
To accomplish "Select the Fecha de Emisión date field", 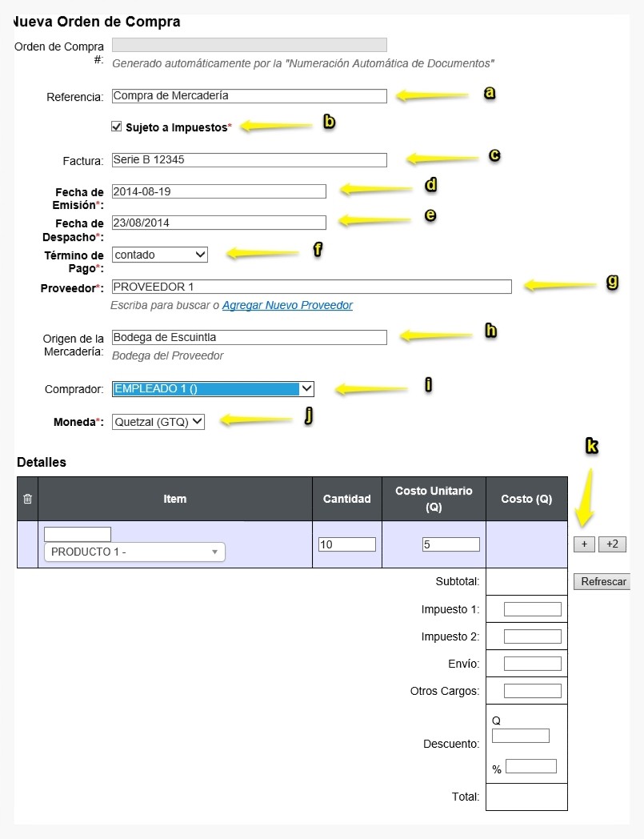I will pos(218,191).
